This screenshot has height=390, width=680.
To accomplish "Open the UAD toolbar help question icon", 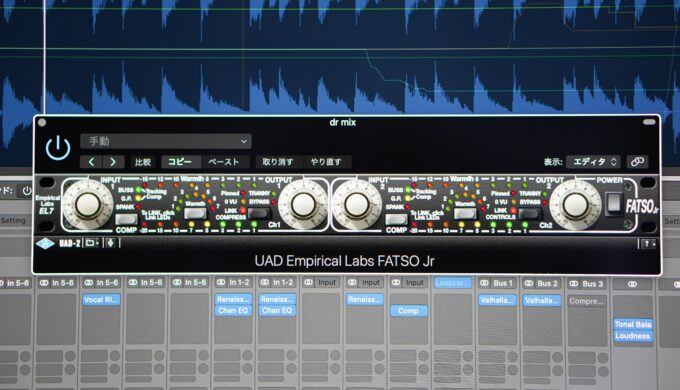I will [x=646, y=244].
